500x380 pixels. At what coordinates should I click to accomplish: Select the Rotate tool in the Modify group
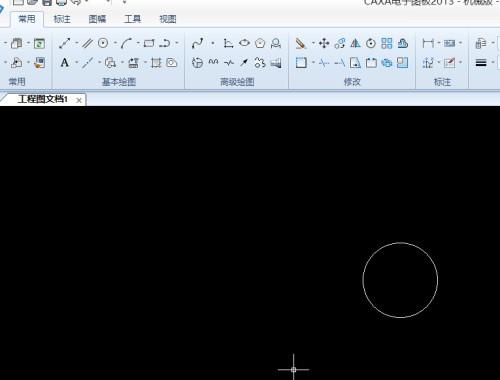coord(371,43)
